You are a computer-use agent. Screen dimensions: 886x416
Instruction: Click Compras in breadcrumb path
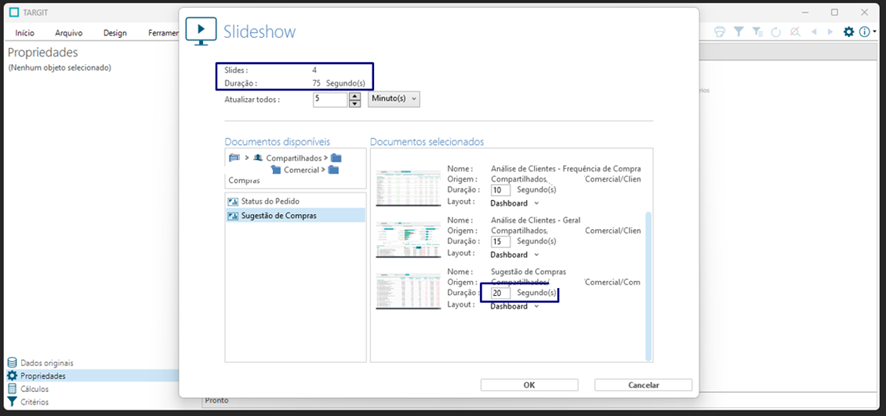(x=244, y=181)
